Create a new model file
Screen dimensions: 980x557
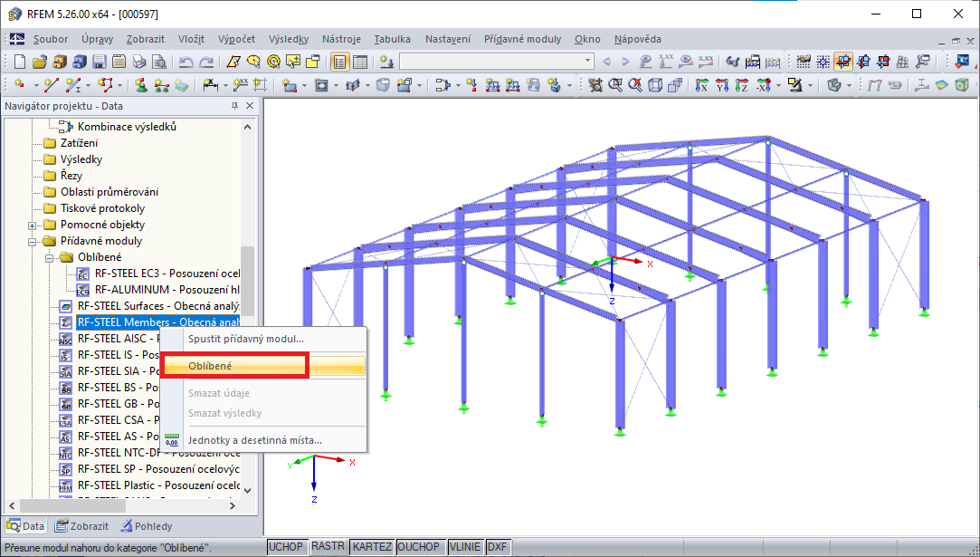pyautogui.click(x=19, y=62)
